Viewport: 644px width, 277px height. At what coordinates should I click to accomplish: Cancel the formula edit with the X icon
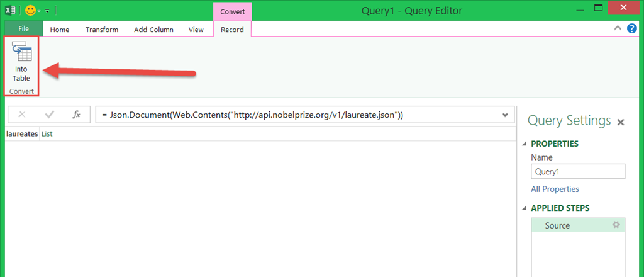(22, 115)
